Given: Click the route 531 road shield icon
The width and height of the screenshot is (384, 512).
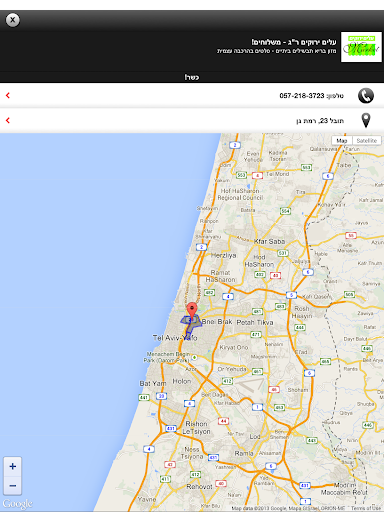Looking at the screenshot, I should pyautogui.click(x=283, y=253).
